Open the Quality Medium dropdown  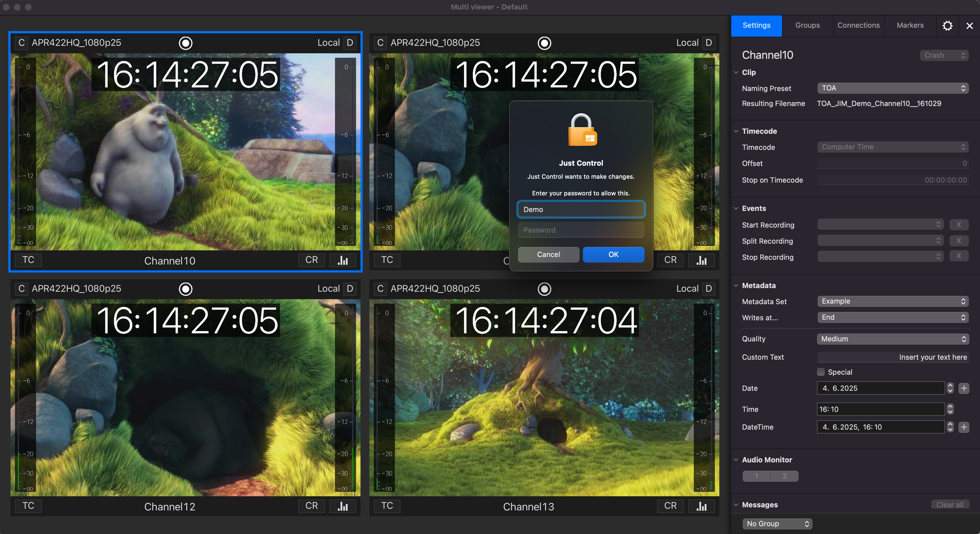(x=892, y=339)
